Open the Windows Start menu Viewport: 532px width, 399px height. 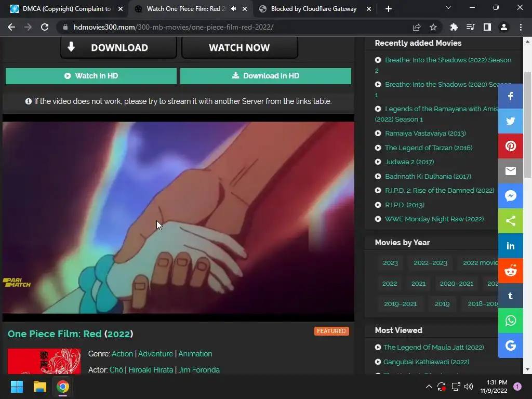[17, 387]
